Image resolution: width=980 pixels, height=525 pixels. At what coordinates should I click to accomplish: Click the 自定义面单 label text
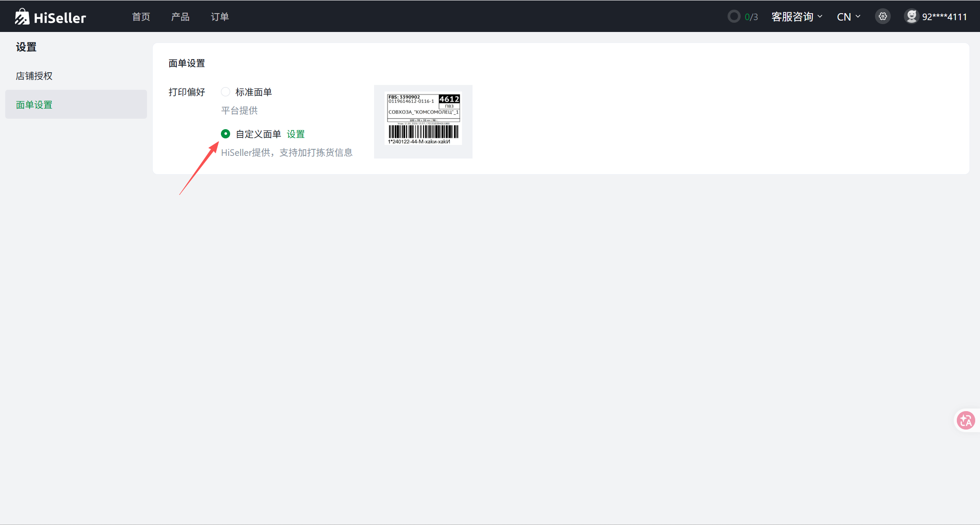tap(258, 134)
